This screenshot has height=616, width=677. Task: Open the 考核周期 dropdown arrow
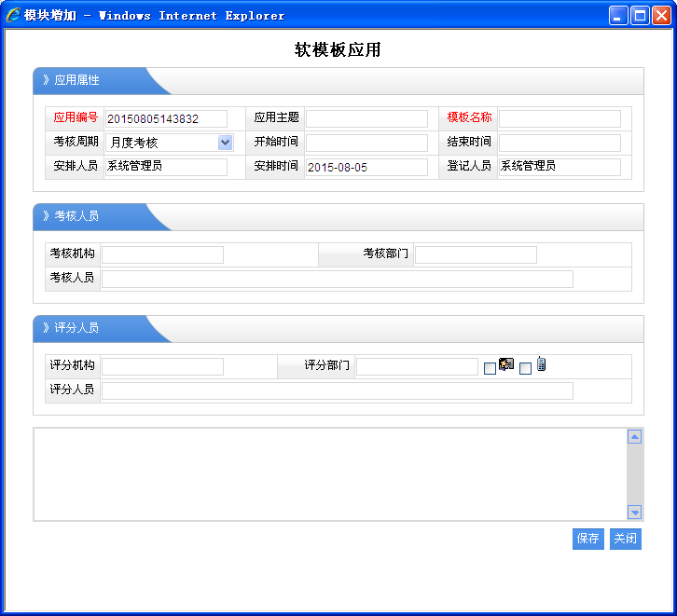(225, 143)
